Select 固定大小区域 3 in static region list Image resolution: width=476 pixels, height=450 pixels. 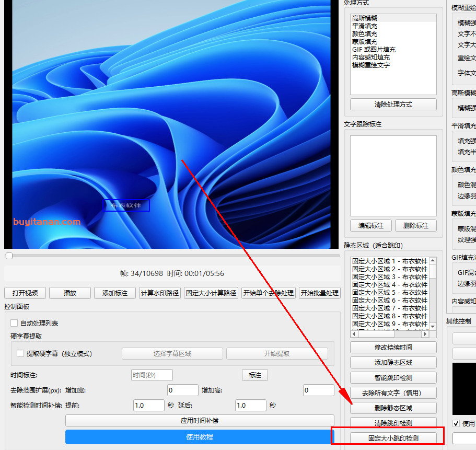(x=389, y=277)
